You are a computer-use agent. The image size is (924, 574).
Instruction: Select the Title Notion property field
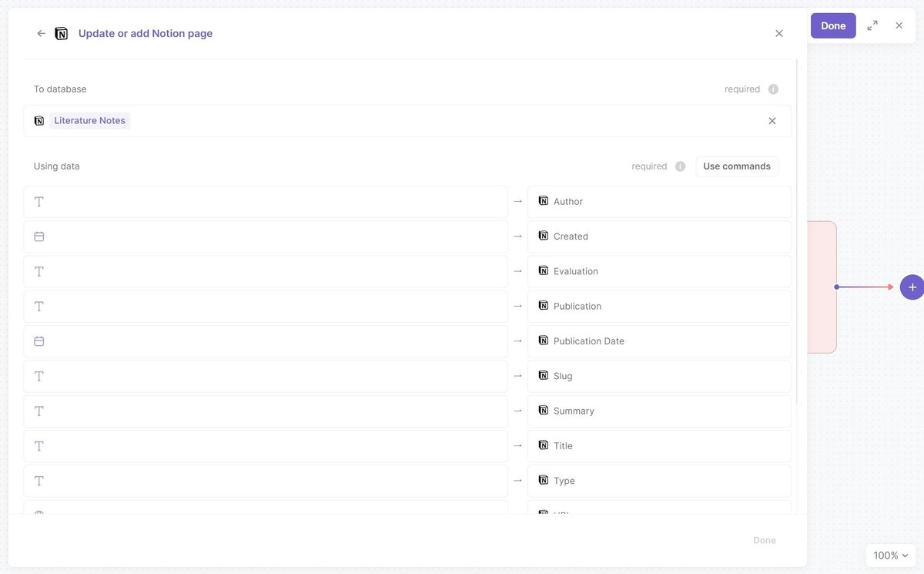tap(659, 446)
